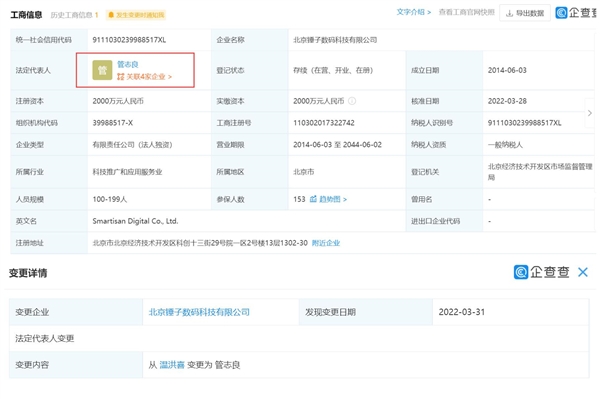Select 工商注册号 110302017322742 value
This screenshot has height=399, width=600.
pyautogui.click(x=324, y=123)
